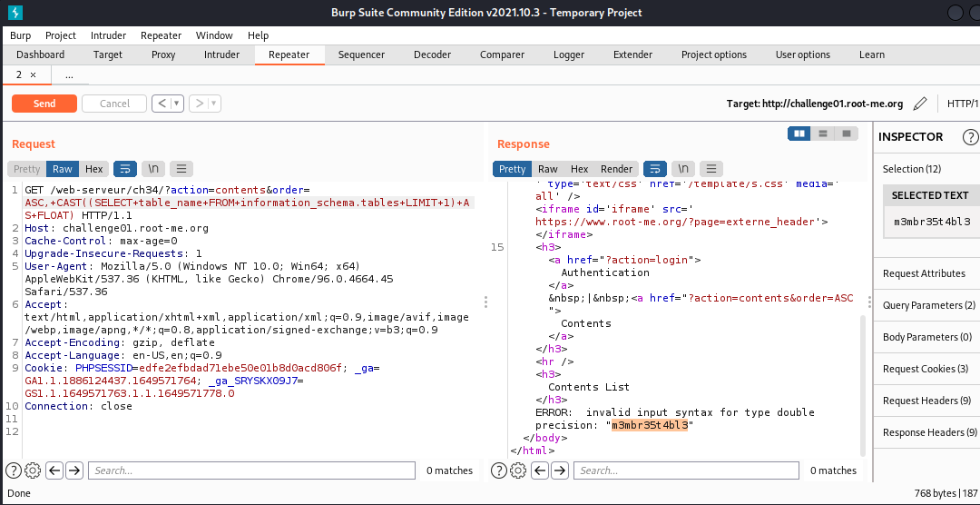The height and width of the screenshot is (505, 980).
Task: Click the highlighted m3mbr35t4bl3 text in response
Action: tap(650, 426)
